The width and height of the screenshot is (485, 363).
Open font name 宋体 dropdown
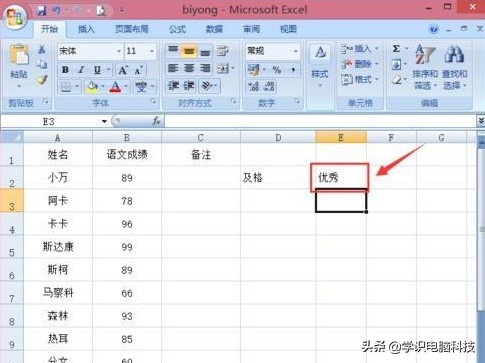pos(119,51)
